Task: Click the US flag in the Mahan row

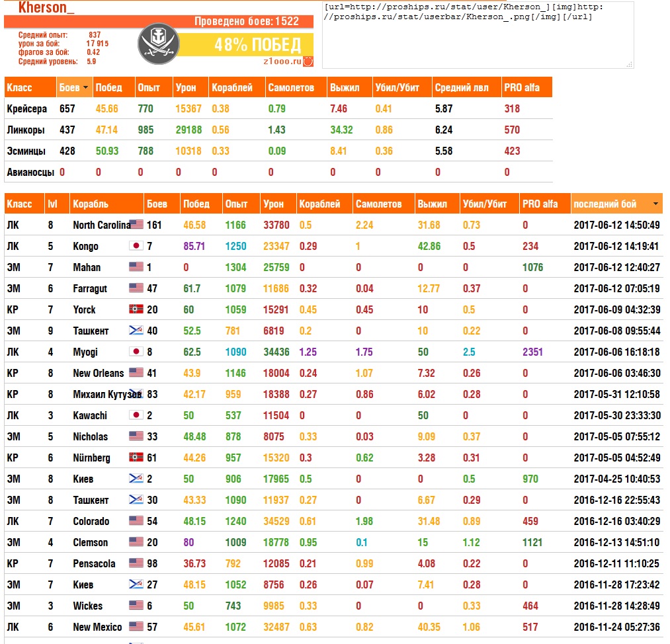Action: [136, 266]
